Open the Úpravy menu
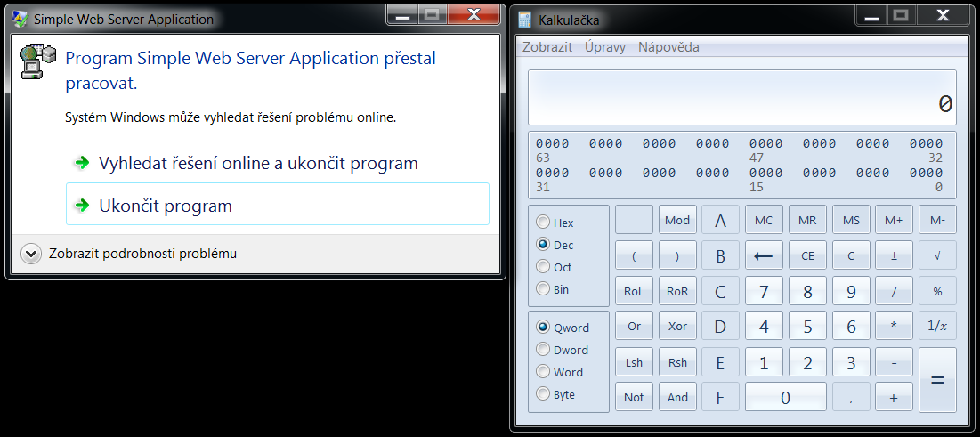980x437 pixels. [x=605, y=47]
